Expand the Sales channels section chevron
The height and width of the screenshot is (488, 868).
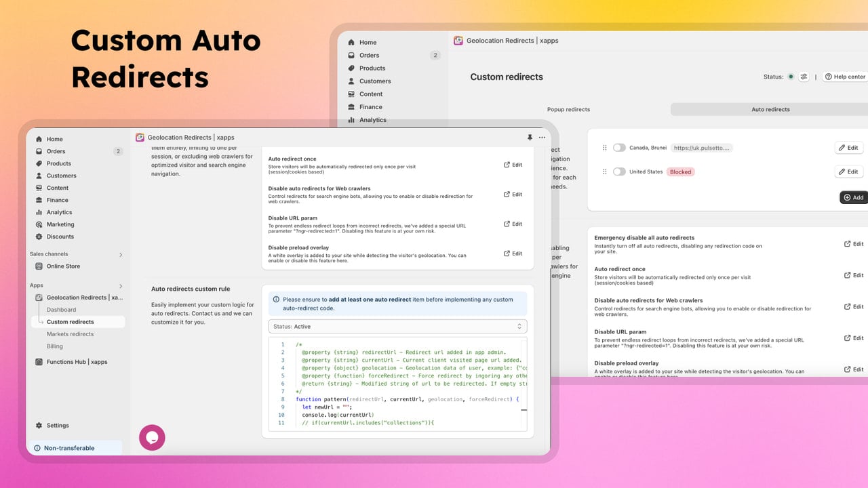[x=121, y=255]
